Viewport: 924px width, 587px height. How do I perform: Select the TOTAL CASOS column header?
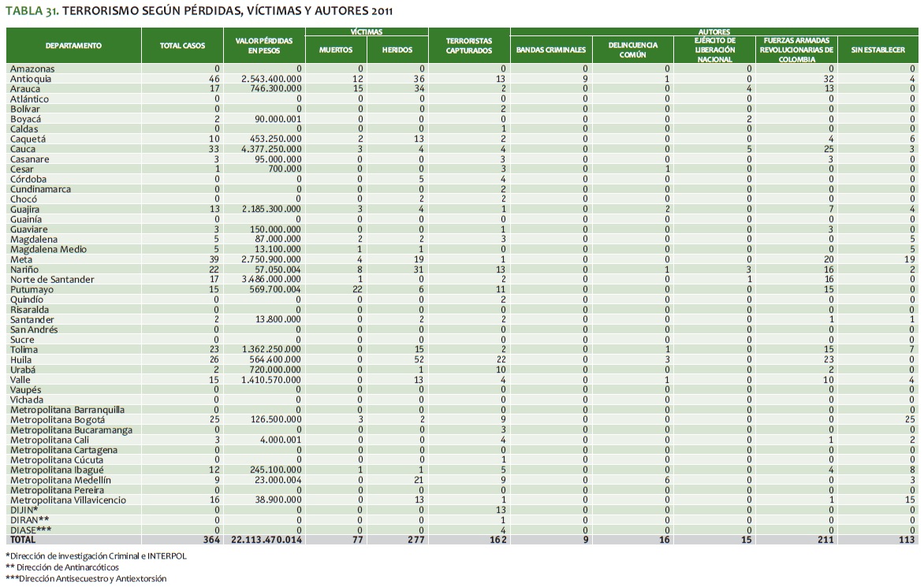[x=182, y=46]
